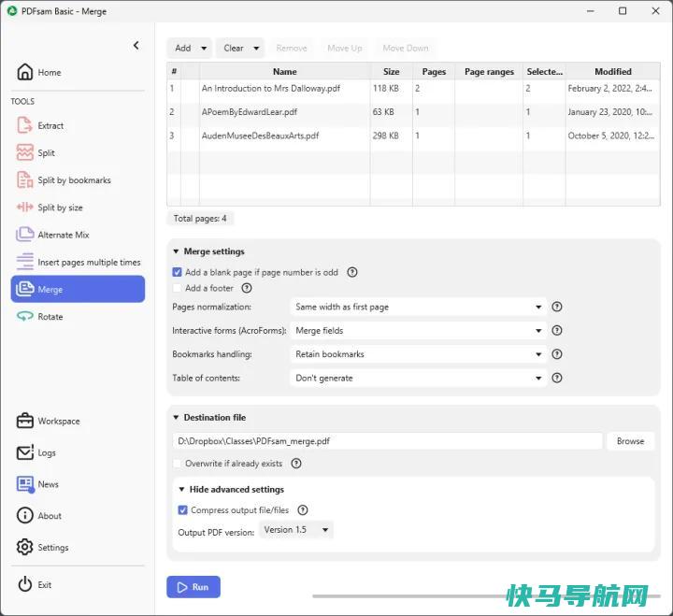The width and height of the screenshot is (673, 616).
Task: Sort by the Size column header
Action: [392, 72]
